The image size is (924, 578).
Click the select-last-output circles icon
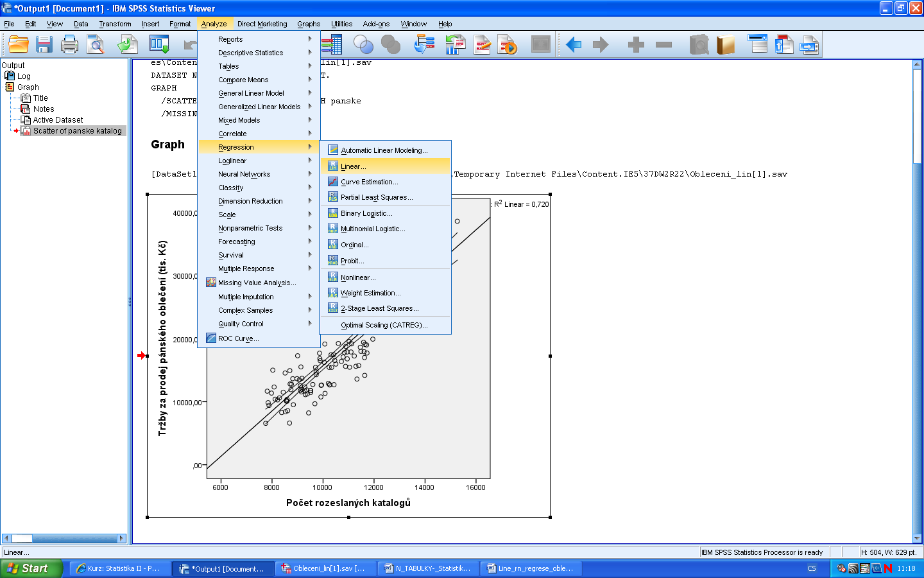(x=364, y=44)
